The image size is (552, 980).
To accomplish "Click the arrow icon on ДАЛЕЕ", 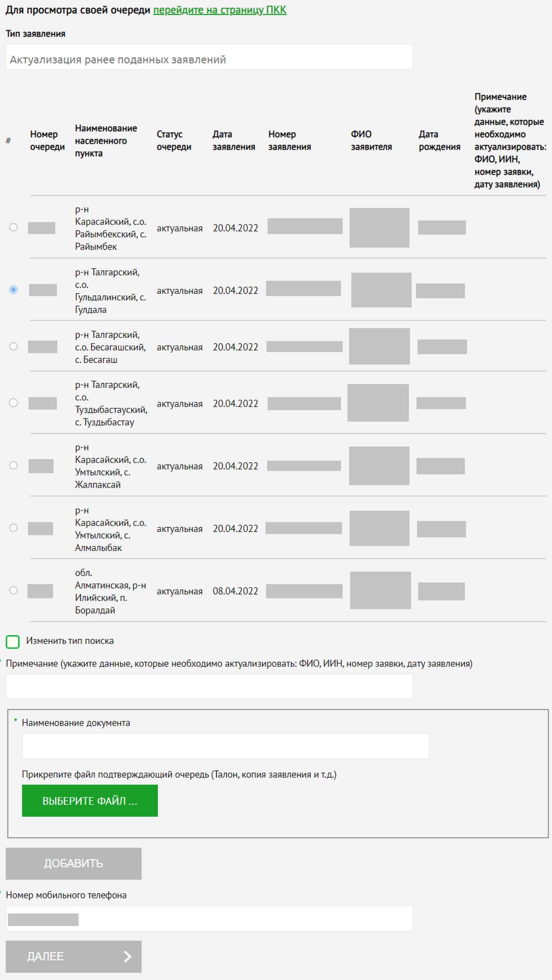I will pos(128,957).
